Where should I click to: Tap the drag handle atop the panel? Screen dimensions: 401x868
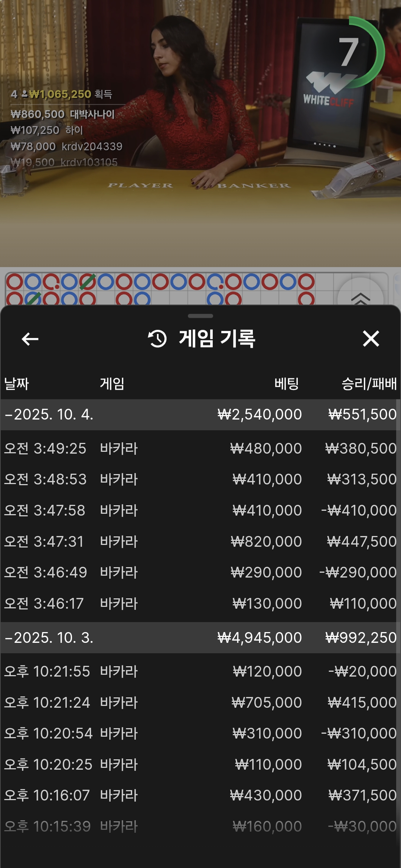point(200,316)
